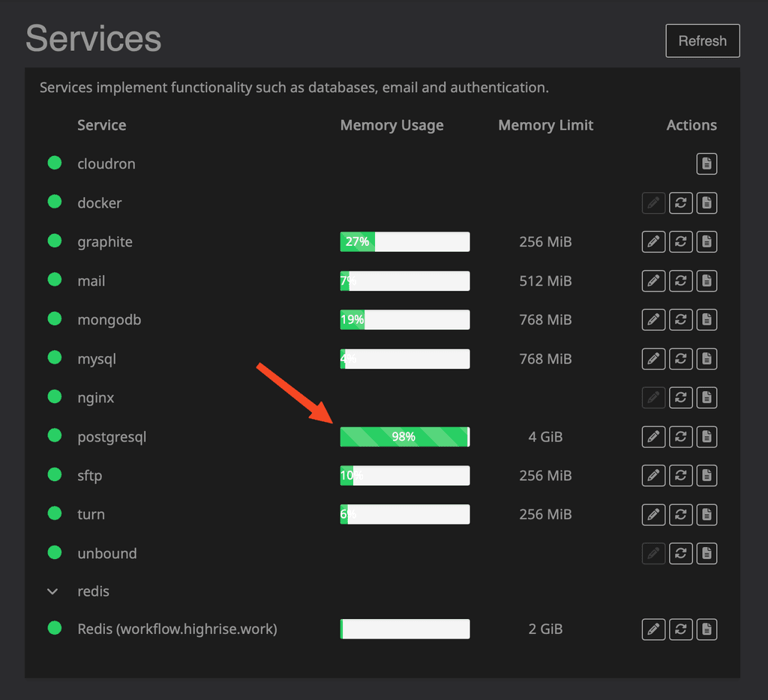Viewport: 768px width, 700px height.
Task: Click the green status dot for postgresql
Action: pos(54,435)
